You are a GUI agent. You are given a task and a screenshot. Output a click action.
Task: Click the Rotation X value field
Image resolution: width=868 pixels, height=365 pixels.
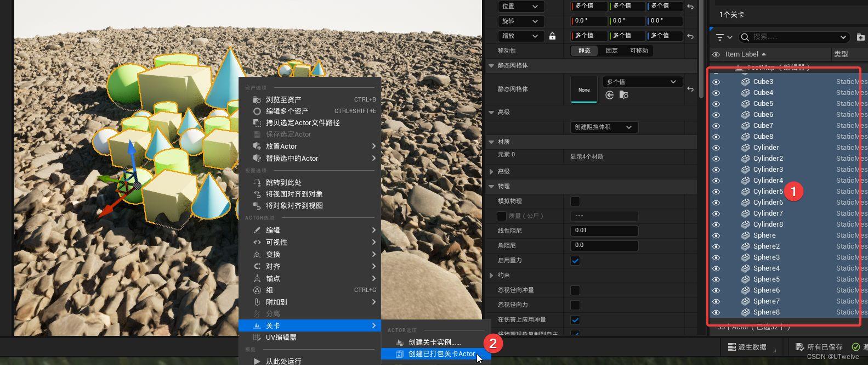[589, 21]
